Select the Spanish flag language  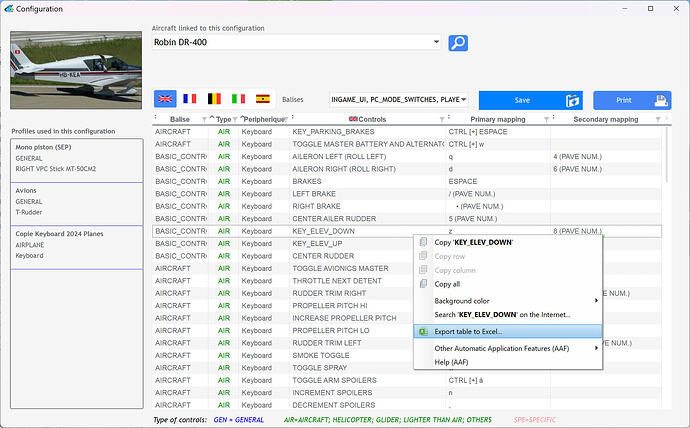pyautogui.click(x=263, y=99)
